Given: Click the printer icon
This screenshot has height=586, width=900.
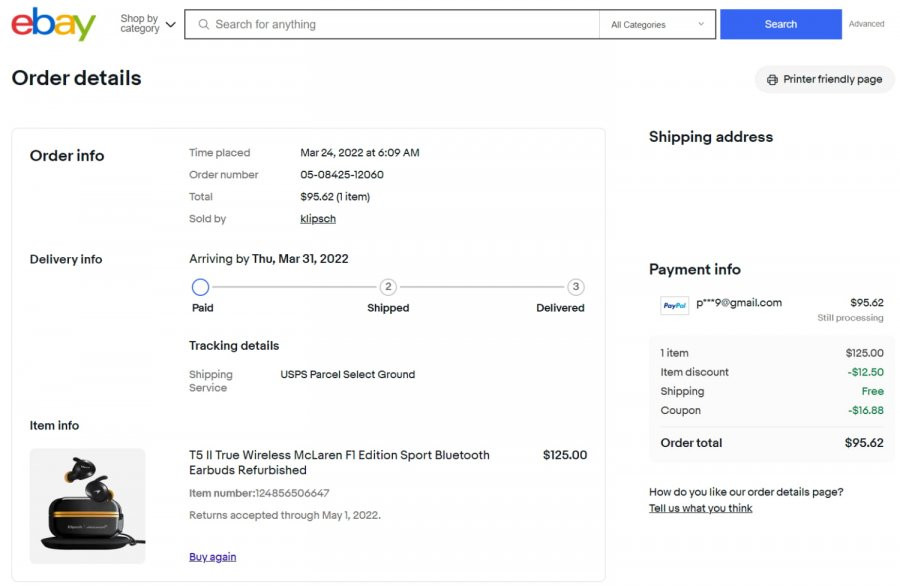Looking at the screenshot, I should pos(773,79).
